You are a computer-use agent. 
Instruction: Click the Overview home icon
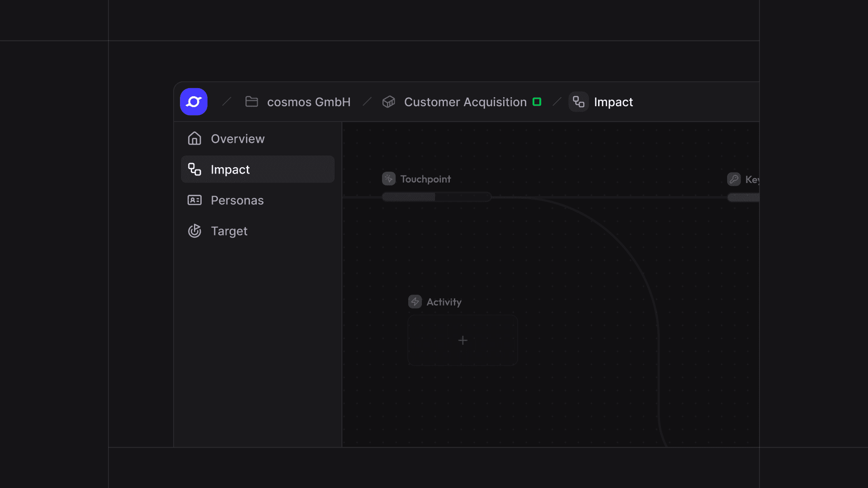tap(194, 138)
